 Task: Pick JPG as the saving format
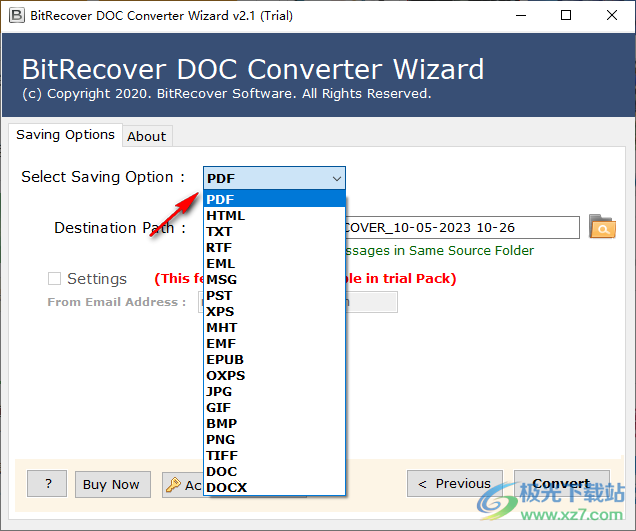[275, 391]
